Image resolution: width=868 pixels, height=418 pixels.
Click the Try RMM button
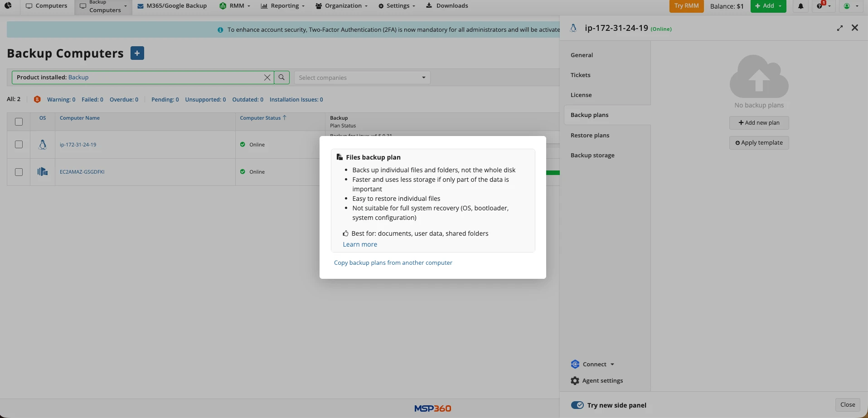coord(686,6)
